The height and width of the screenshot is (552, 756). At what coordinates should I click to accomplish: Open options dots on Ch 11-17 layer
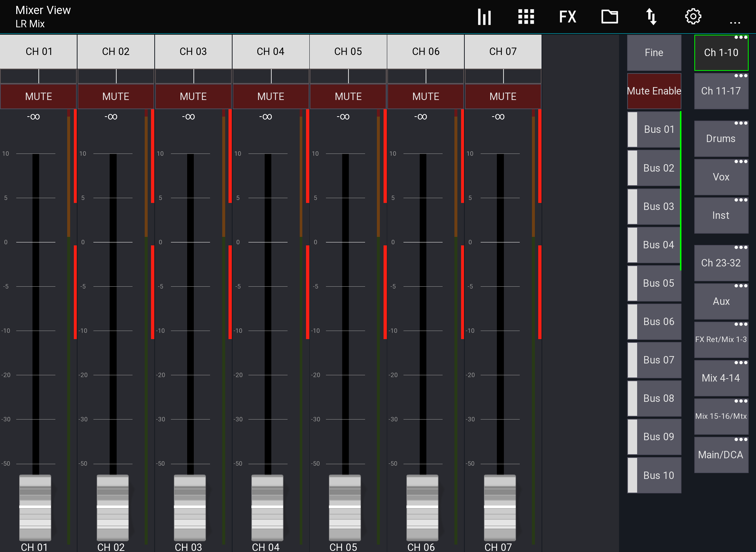click(x=740, y=76)
